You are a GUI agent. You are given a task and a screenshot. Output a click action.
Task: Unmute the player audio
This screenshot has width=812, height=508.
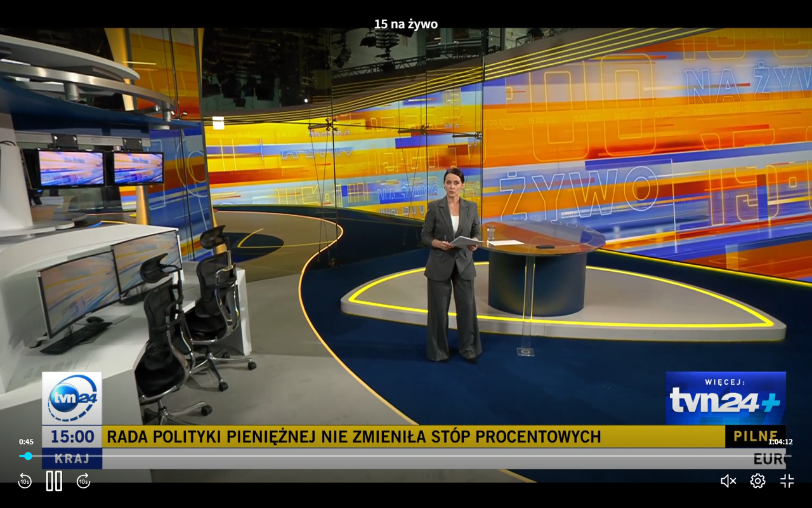pos(728,481)
